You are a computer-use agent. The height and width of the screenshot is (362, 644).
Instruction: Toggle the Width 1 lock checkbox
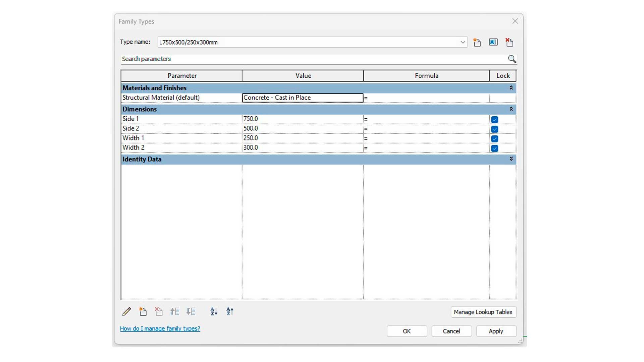(494, 138)
